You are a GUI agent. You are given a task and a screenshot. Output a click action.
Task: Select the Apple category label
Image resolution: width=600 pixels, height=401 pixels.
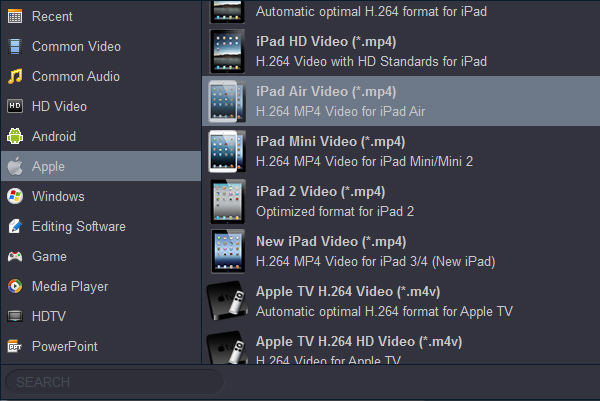click(48, 166)
